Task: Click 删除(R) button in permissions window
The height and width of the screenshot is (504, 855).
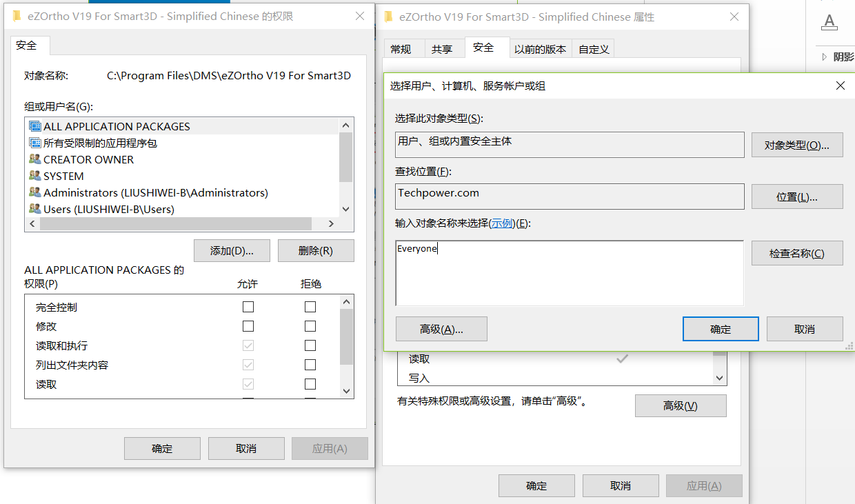Action: (316, 251)
